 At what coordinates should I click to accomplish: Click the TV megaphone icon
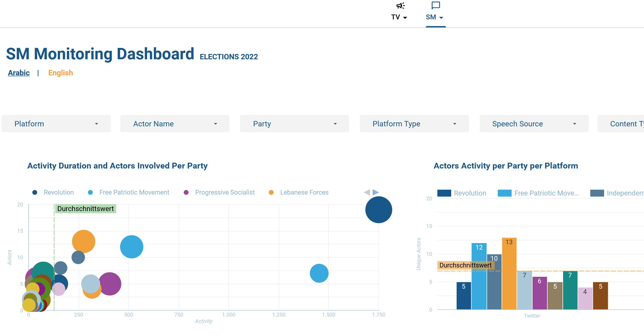(x=400, y=6)
